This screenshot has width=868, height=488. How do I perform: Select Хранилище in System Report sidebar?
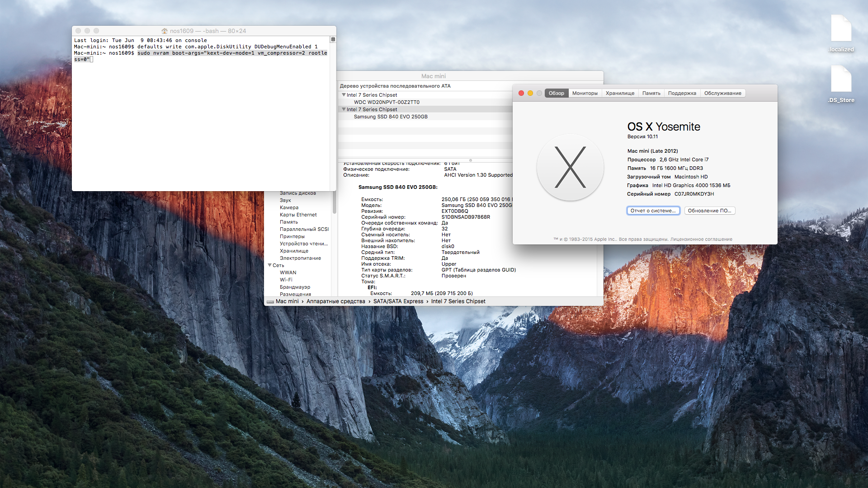294,251
